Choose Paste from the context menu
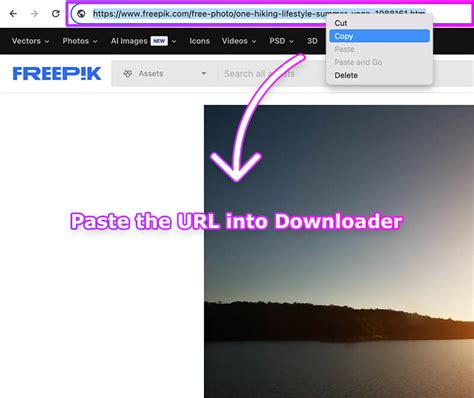The image size is (474, 398). click(x=379, y=49)
